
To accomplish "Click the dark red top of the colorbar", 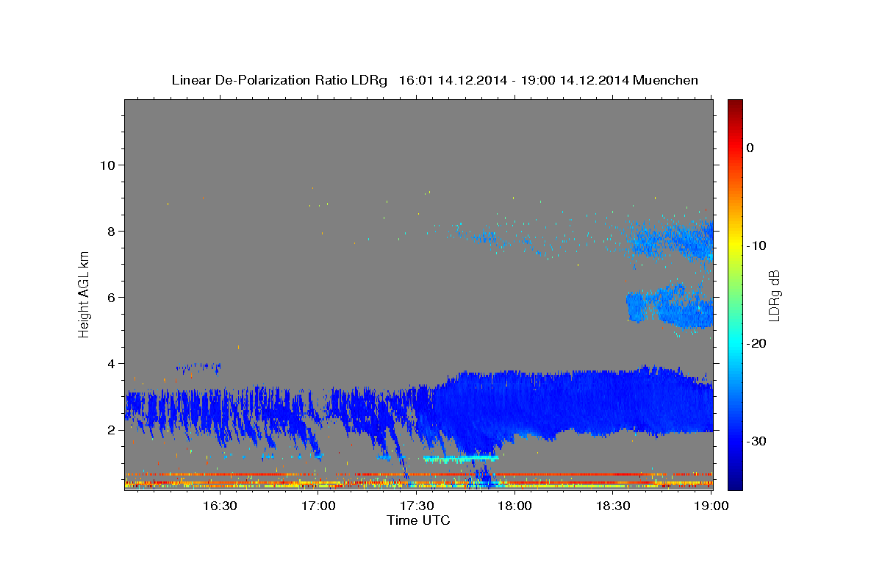I will coord(735,104).
